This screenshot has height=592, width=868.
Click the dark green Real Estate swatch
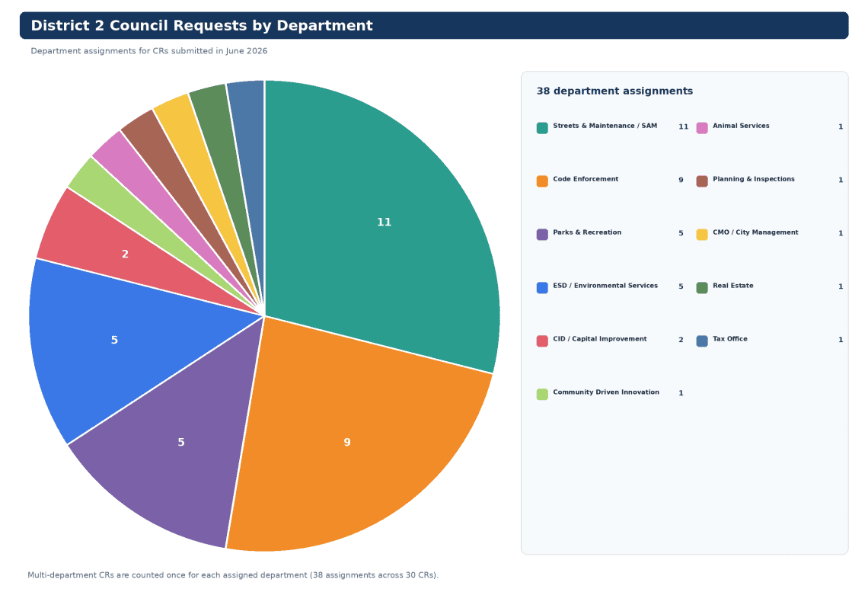[702, 287]
